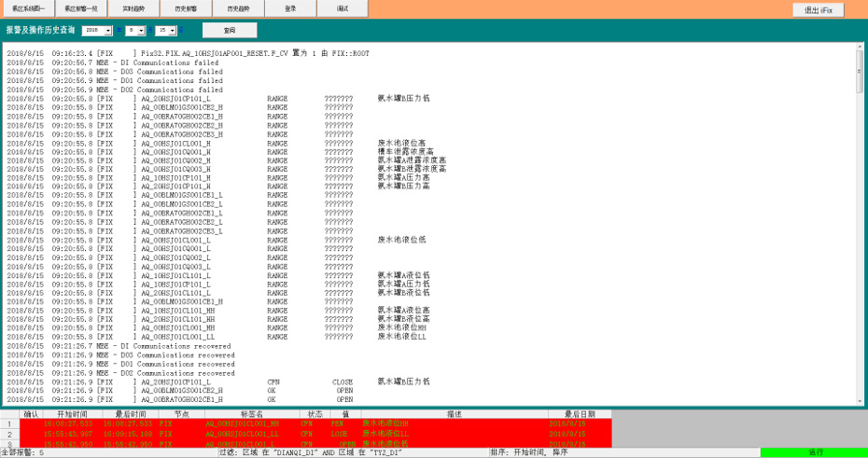Open the 实时趋势 real-time trend page

[133, 8]
